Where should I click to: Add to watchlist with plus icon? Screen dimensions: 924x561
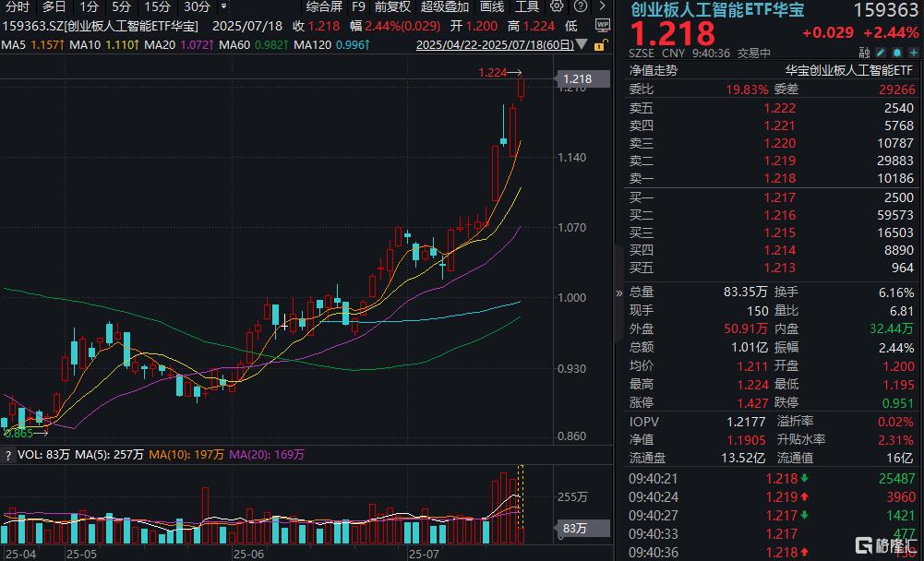click(x=912, y=53)
